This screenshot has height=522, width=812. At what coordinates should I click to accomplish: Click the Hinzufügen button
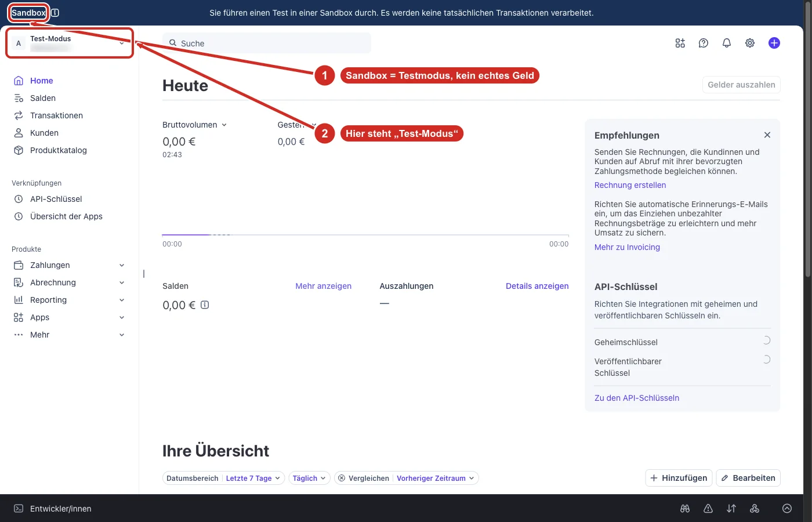click(679, 478)
